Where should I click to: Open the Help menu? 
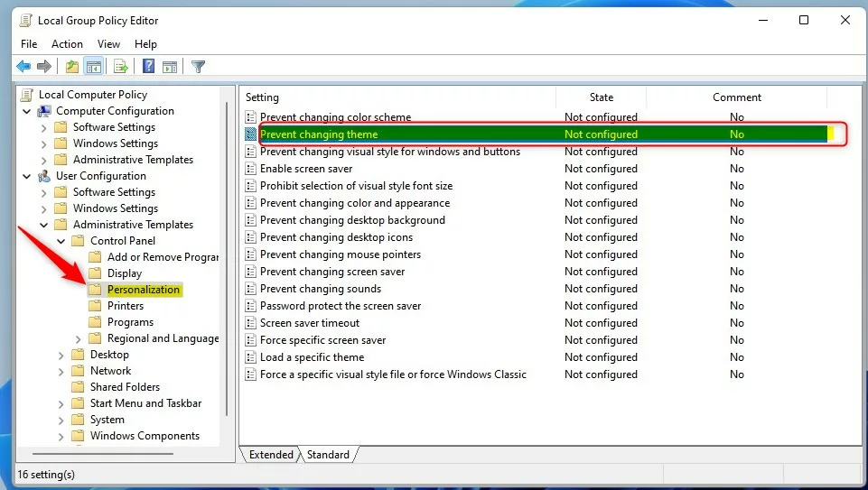tap(145, 43)
